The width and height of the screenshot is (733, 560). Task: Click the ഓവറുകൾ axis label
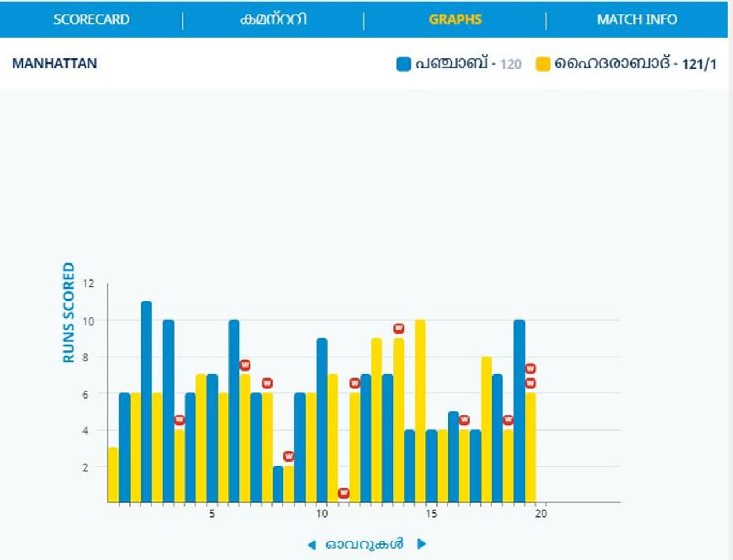tap(364, 544)
